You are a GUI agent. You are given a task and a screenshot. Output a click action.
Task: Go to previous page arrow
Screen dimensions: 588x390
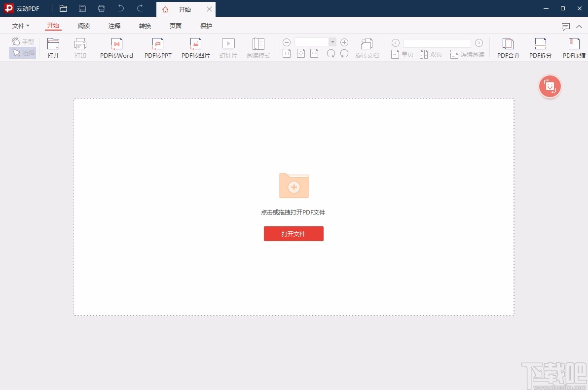[395, 43]
